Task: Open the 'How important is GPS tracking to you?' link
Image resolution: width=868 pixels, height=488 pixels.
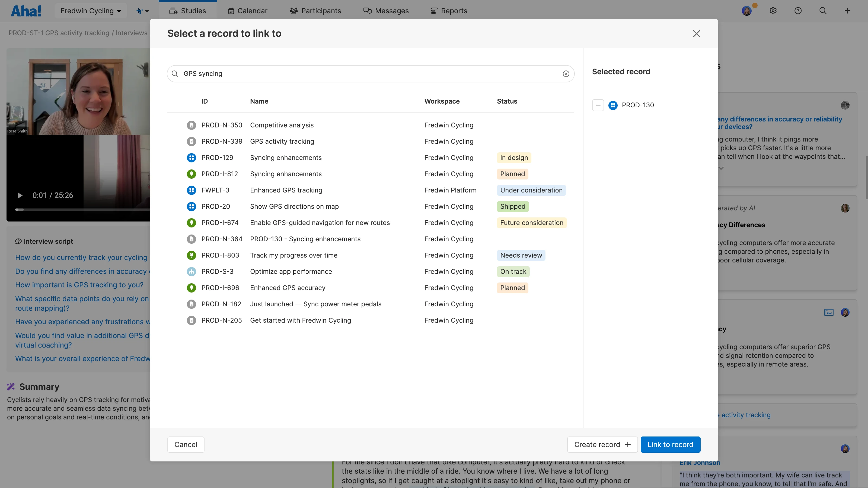Action: [79, 285]
